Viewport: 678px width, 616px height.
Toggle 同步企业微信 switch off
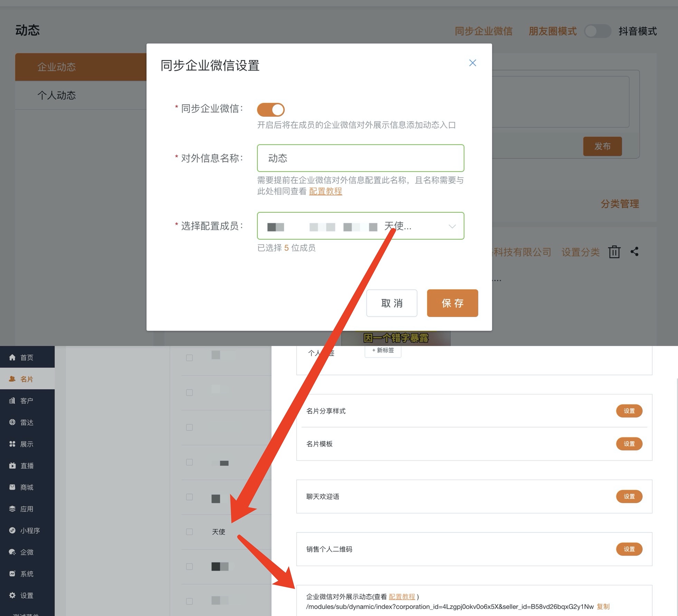(271, 110)
